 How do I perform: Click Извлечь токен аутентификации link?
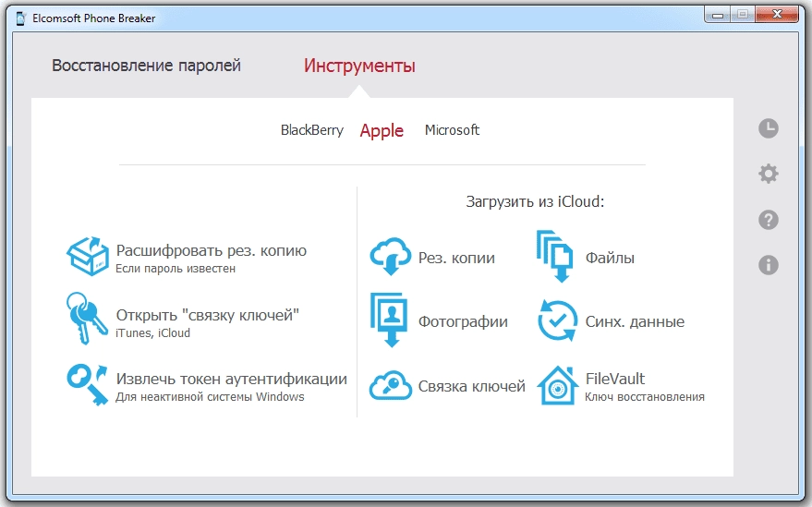(x=232, y=379)
